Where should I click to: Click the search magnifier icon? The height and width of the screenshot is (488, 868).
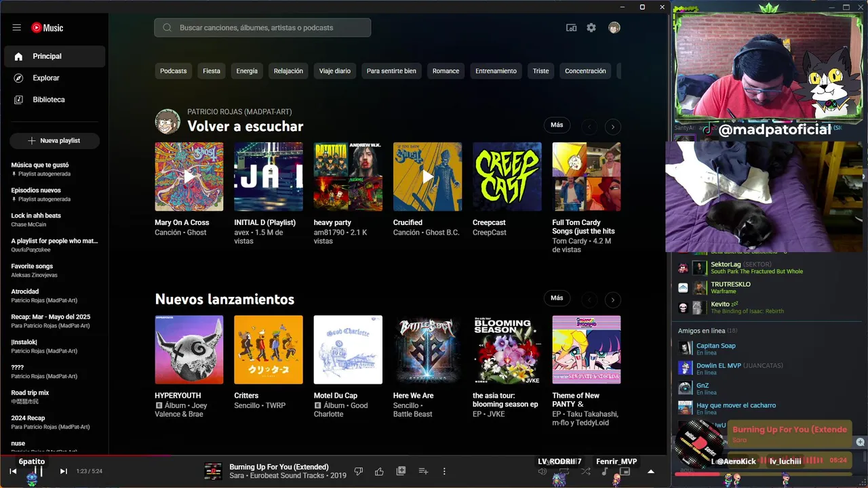pyautogui.click(x=167, y=28)
